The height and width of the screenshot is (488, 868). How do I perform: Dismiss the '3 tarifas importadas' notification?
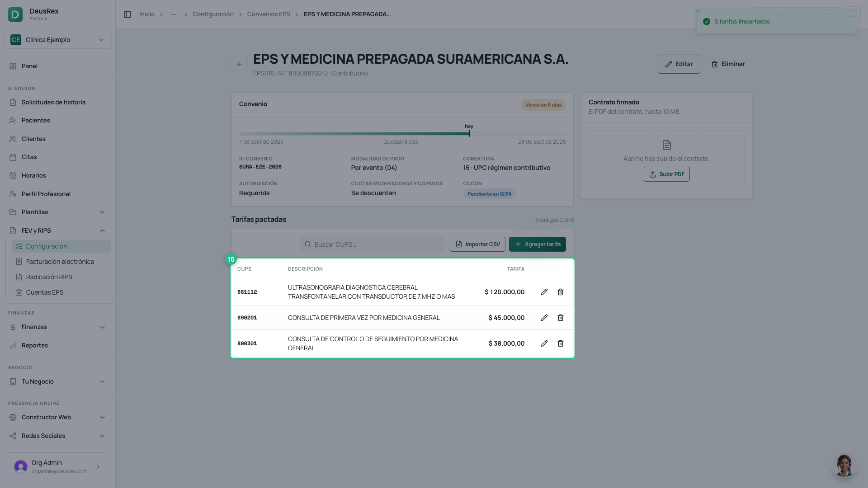point(698,11)
